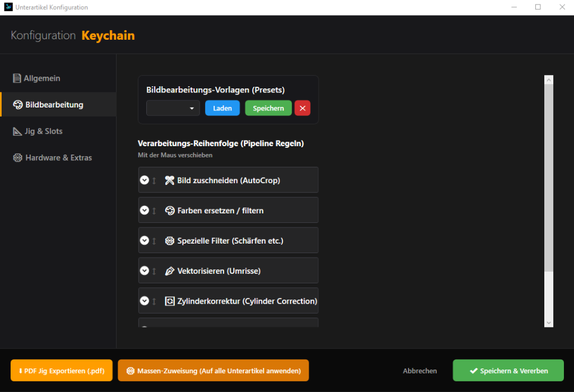Click move handle arrows on Spezielle Filter row
The image size is (574, 392).
[x=154, y=241]
